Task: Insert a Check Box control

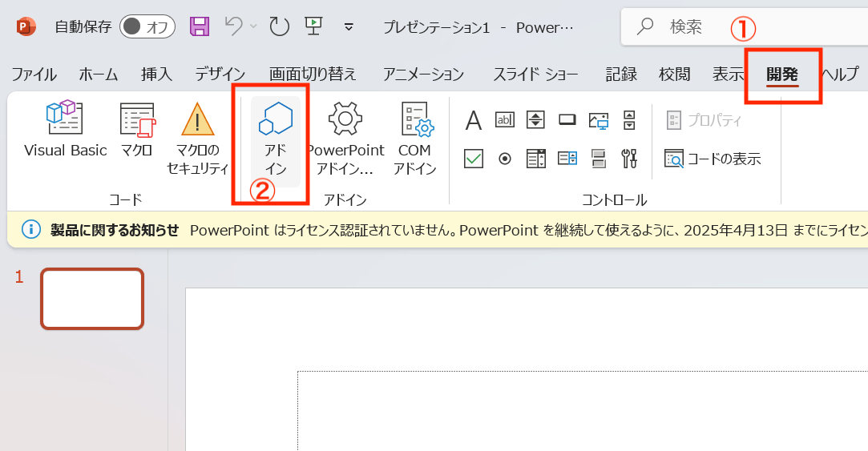Action: pyautogui.click(x=474, y=159)
